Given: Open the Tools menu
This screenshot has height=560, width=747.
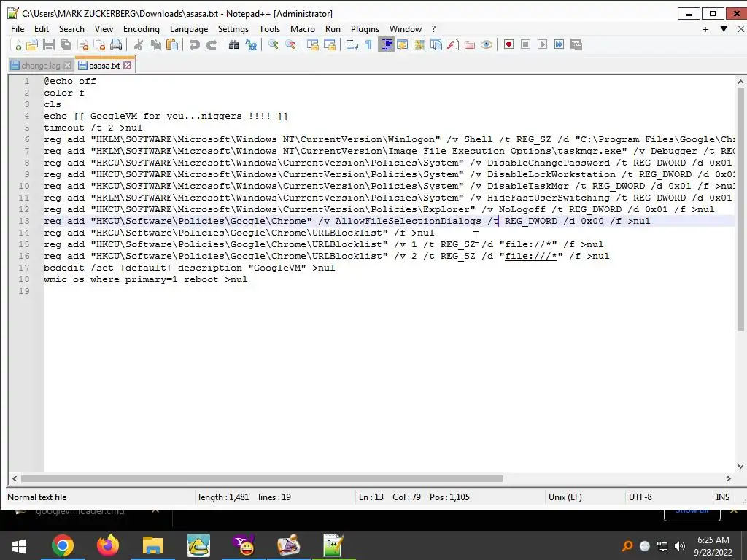Looking at the screenshot, I should [x=270, y=29].
